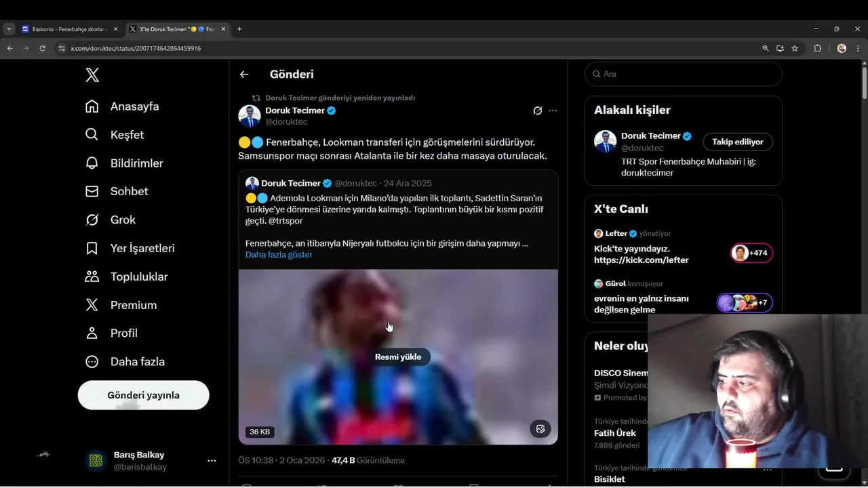Image resolution: width=868 pixels, height=488 pixels.
Task: Open the X logo home icon
Action: pyautogui.click(x=92, y=75)
